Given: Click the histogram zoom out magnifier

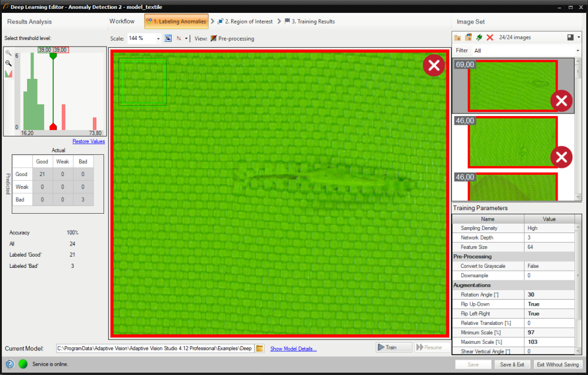Looking at the screenshot, I should (9, 63).
